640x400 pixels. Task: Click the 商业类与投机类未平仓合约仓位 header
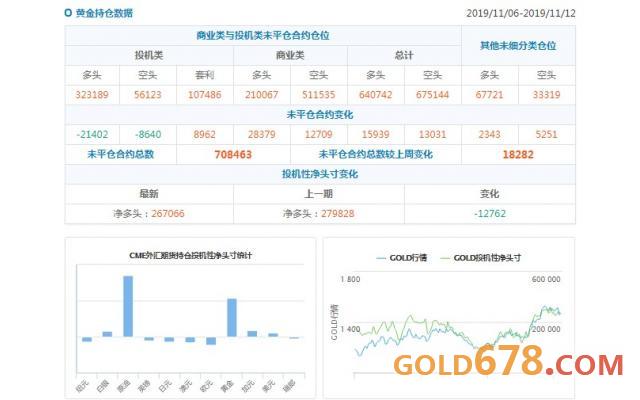(263, 36)
